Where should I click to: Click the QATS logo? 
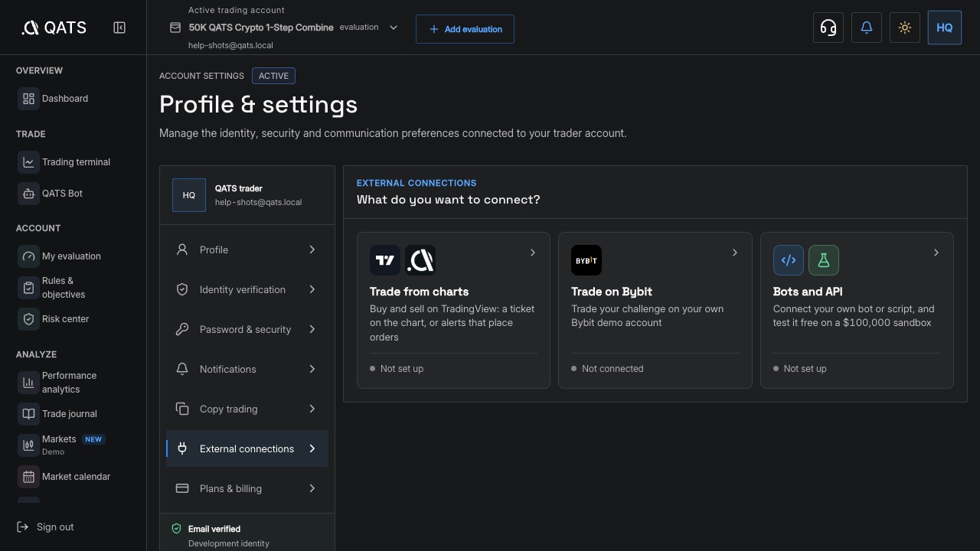pyautogui.click(x=54, y=28)
